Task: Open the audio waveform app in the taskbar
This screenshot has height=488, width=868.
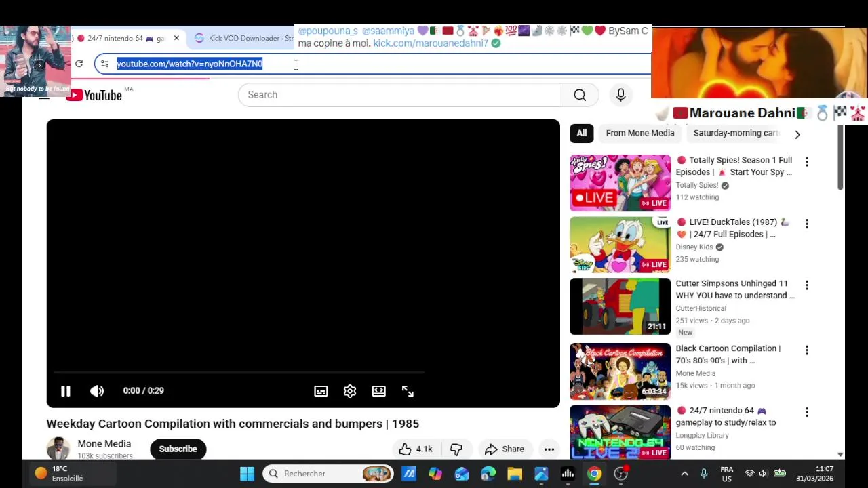Action: [568, 474]
